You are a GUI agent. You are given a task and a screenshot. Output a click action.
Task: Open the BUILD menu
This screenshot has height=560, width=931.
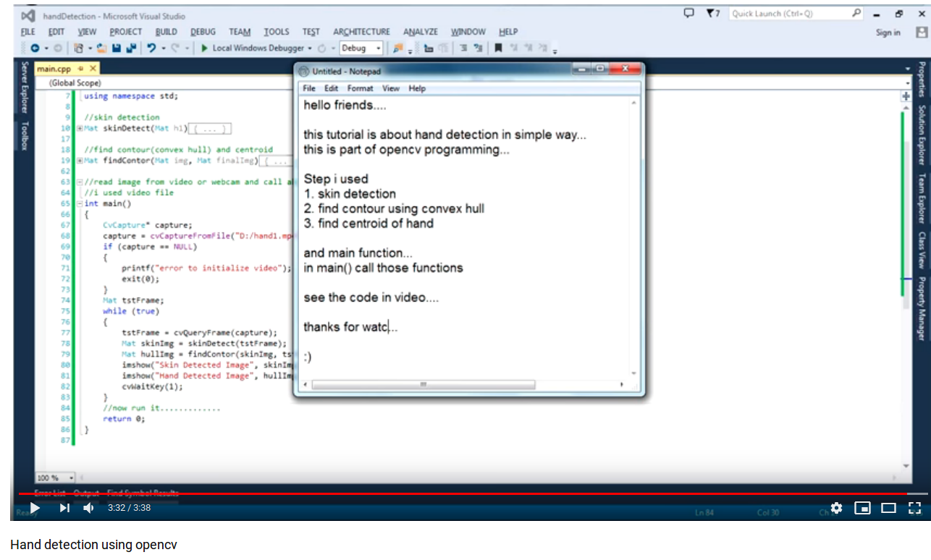(x=166, y=32)
